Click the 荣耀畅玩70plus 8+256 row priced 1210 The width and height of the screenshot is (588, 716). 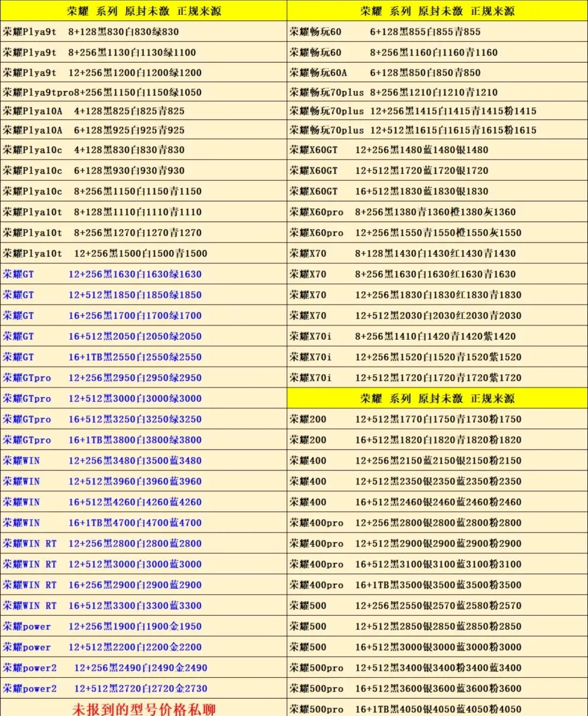437,92
